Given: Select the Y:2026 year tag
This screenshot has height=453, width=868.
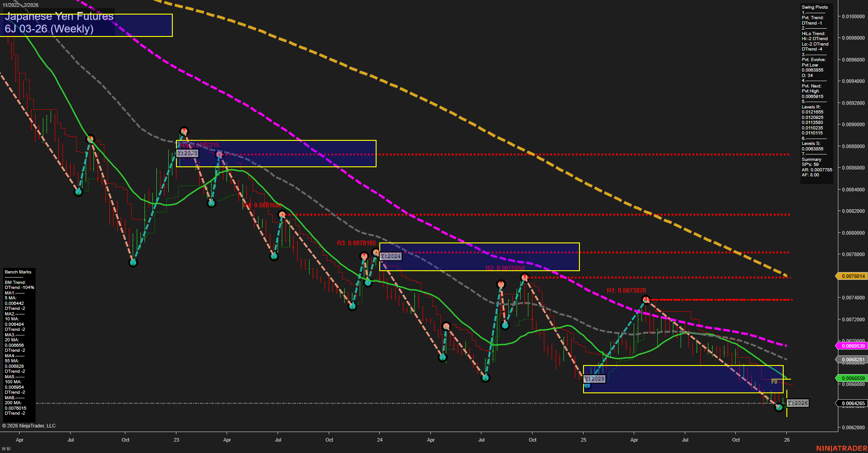Looking at the screenshot, I should click(797, 403).
